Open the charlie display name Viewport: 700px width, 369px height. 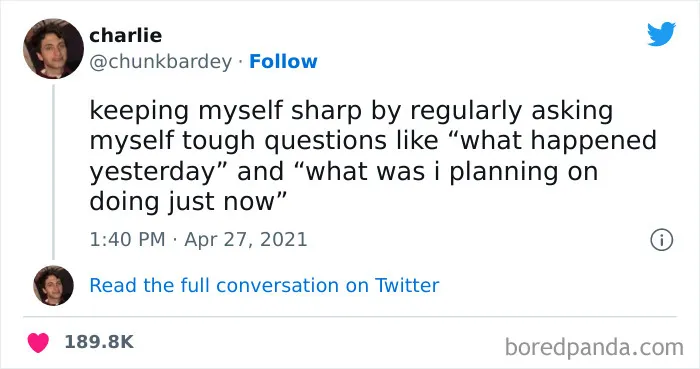pos(125,35)
